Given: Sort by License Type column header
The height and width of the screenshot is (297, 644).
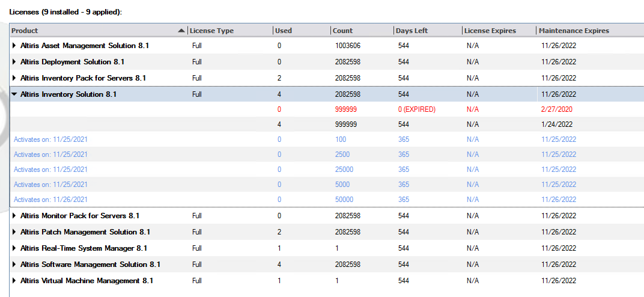Looking at the screenshot, I should coord(230,31).
